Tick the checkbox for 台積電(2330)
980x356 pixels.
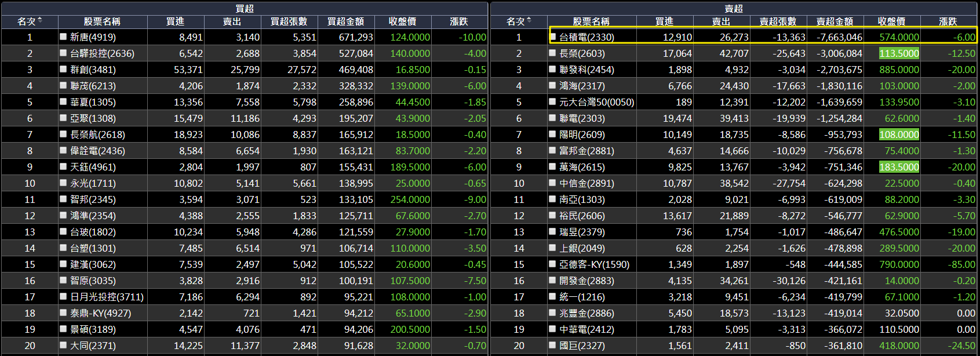[x=552, y=37]
